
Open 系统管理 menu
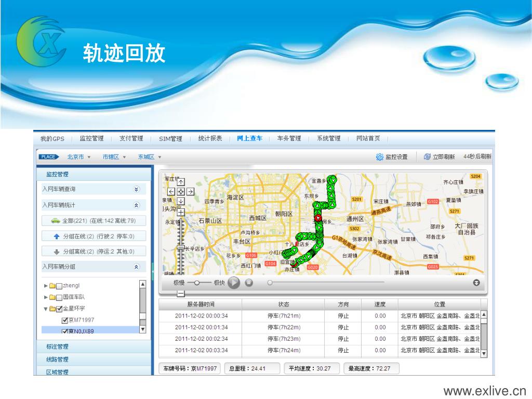(x=328, y=138)
